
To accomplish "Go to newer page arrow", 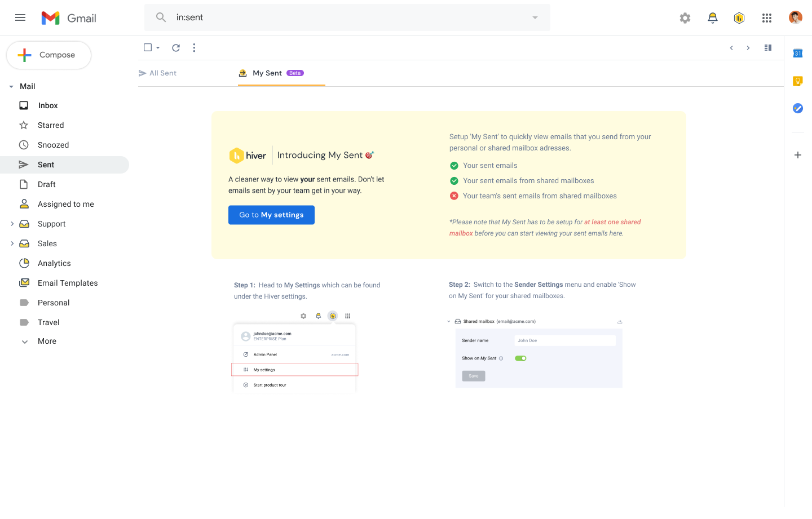I will [x=731, y=48].
